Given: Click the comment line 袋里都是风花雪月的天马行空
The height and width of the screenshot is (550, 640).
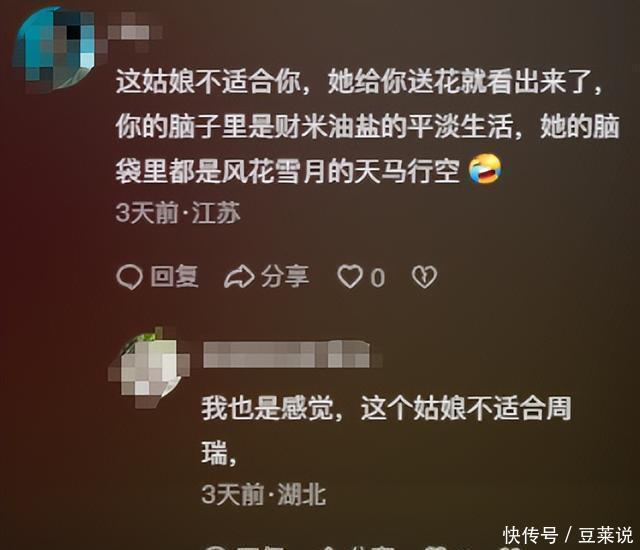Looking at the screenshot, I should click(288, 171).
